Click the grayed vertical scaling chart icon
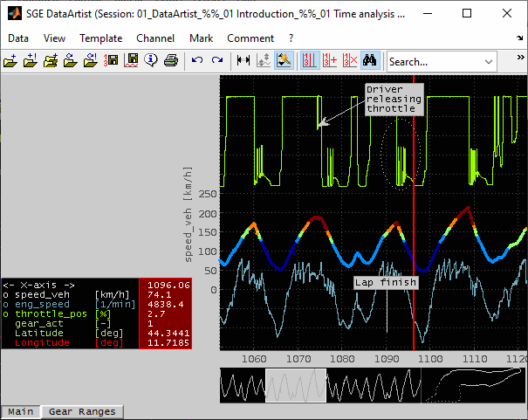Screen dimensions: 528x420 point(264,61)
